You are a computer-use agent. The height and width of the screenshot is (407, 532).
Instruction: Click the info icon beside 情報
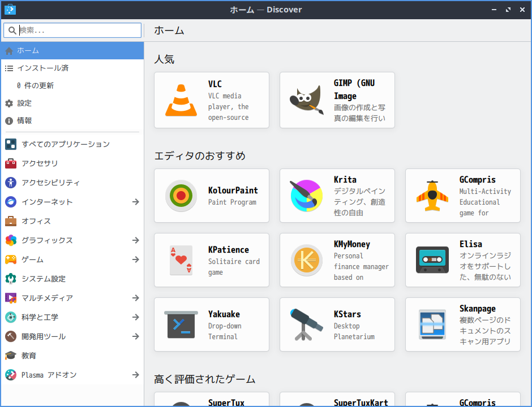coord(9,120)
